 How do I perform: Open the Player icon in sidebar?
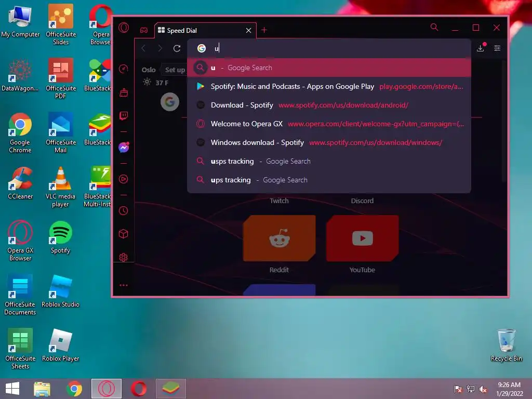(124, 179)
